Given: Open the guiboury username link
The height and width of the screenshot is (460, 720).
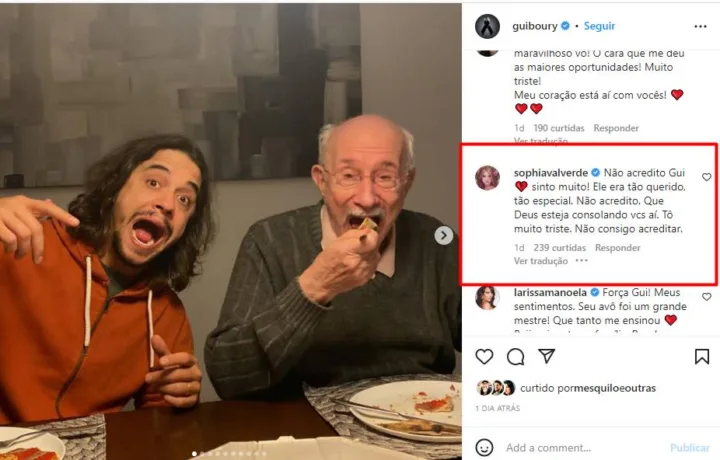Looking at the screenshot, I should pyautogui.click(x=540, y=26).
